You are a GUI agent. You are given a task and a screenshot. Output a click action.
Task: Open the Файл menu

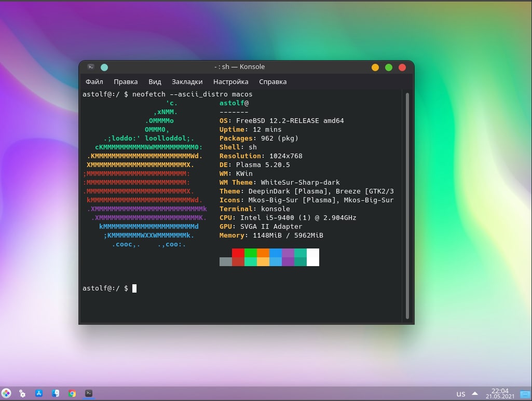click(x=94, y=81)
